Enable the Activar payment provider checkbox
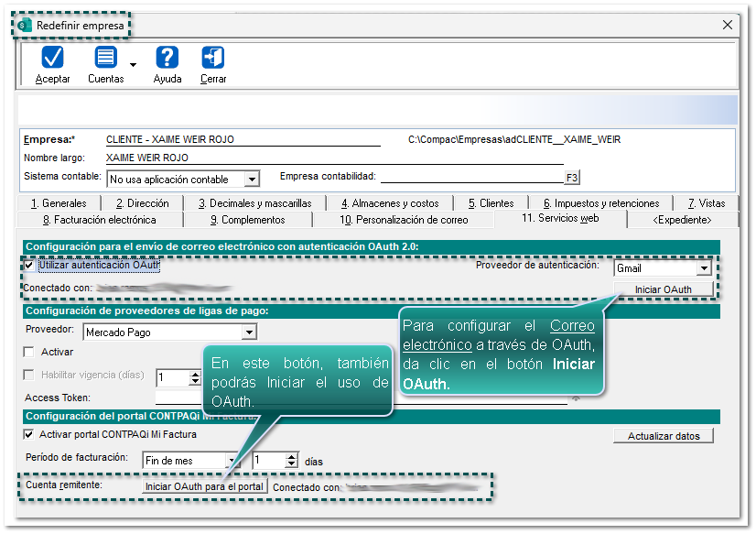This screenshot has width=756, height=534. tap(29, 352)
